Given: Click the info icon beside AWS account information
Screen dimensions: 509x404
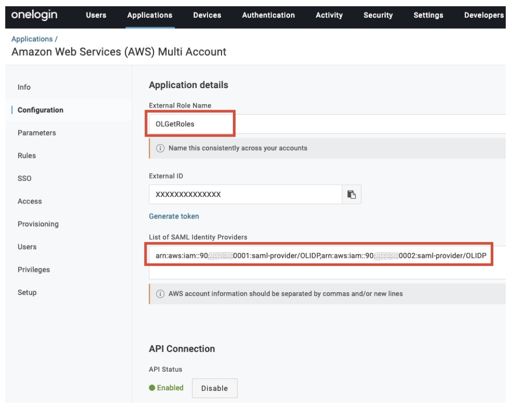Looking at the screenshot, I should [160, 294].
